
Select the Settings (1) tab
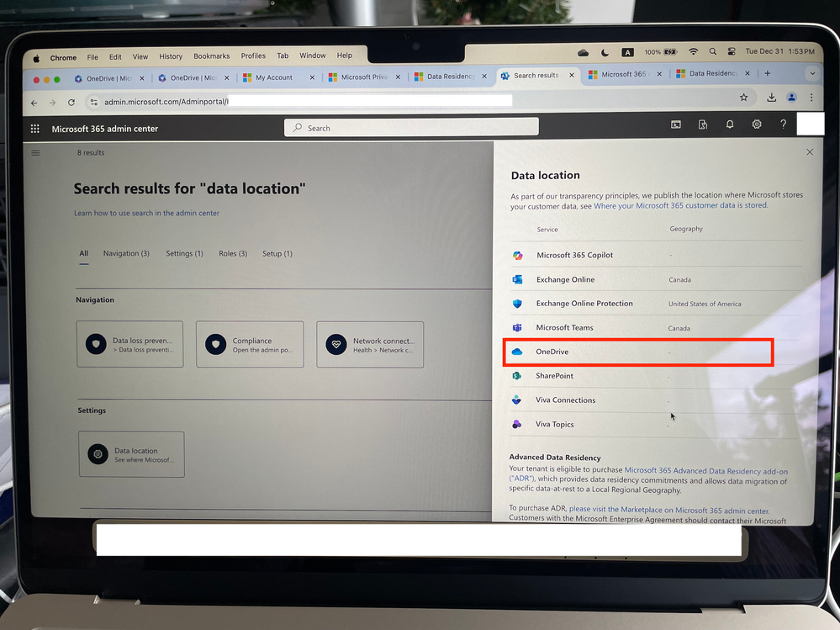[184, 253]
